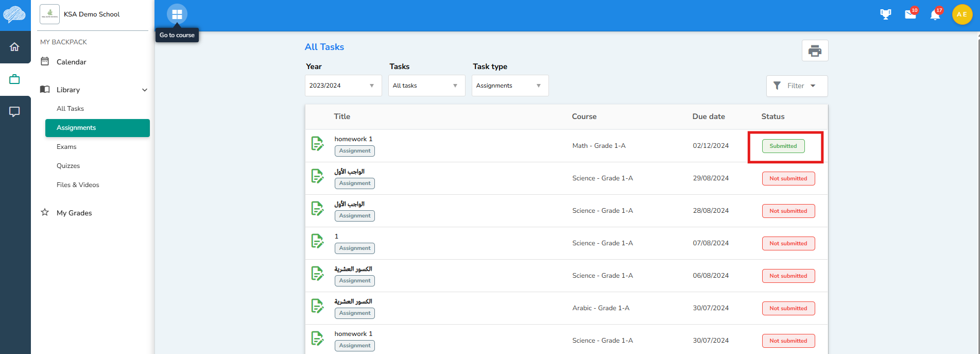980x354 pixels.
Task: Select Files & Videos in the Library menu
Action: pyautogui.click(x=78, y=185)
